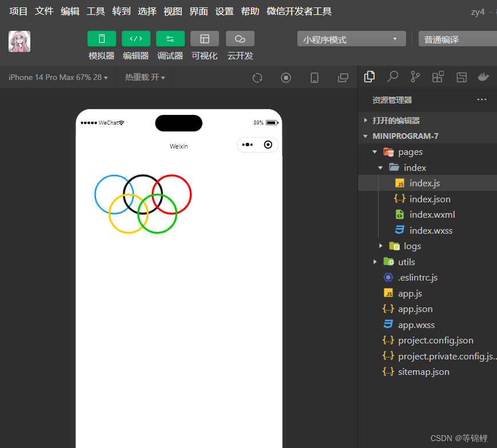Open the 普通编译 compile mode dropdown
497x448 pixels.
[x=458, y=39]
